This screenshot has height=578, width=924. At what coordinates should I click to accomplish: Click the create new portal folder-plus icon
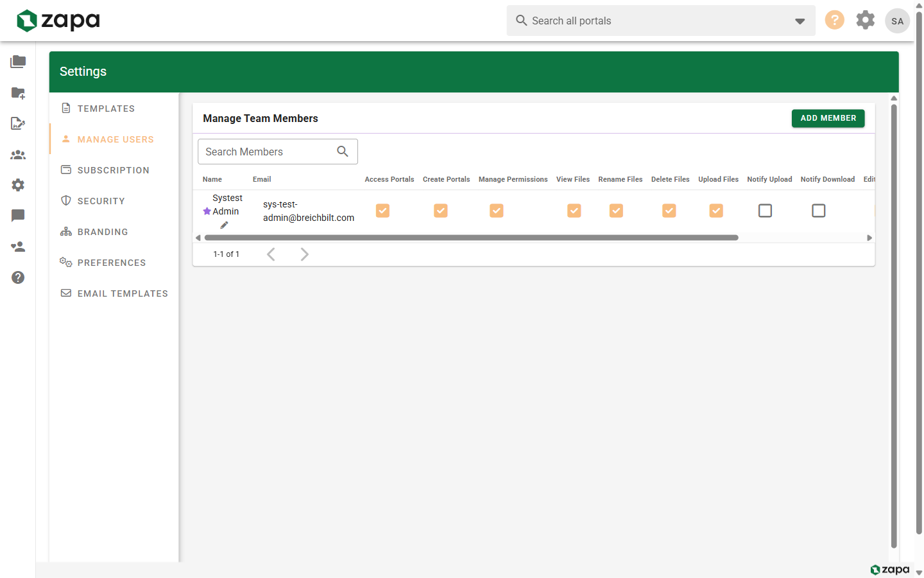18,93
